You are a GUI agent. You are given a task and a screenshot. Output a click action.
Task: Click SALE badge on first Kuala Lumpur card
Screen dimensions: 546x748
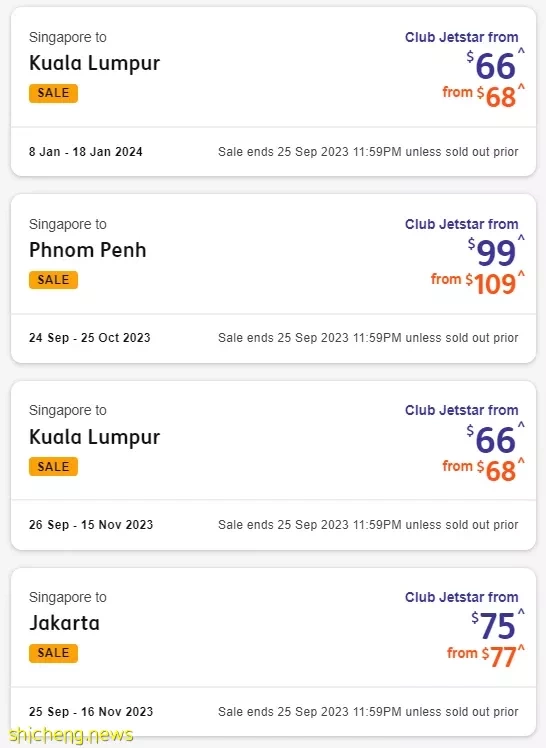click(53, 93)
